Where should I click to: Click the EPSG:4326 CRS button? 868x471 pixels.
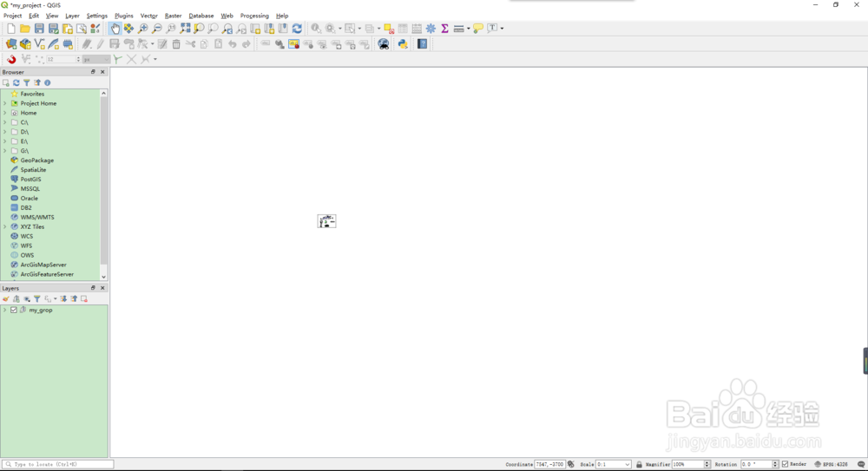[x=831, y=464]
